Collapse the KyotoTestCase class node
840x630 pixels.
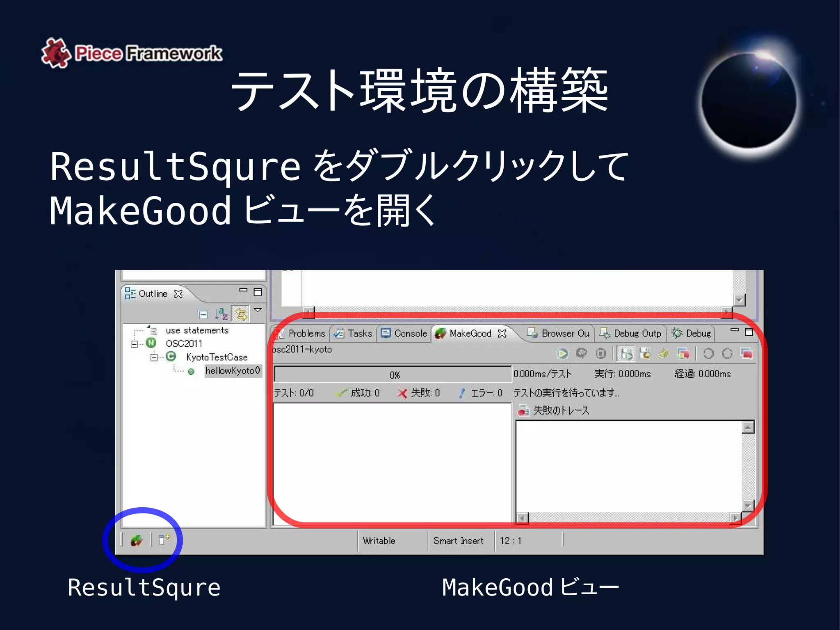[154, 357]
